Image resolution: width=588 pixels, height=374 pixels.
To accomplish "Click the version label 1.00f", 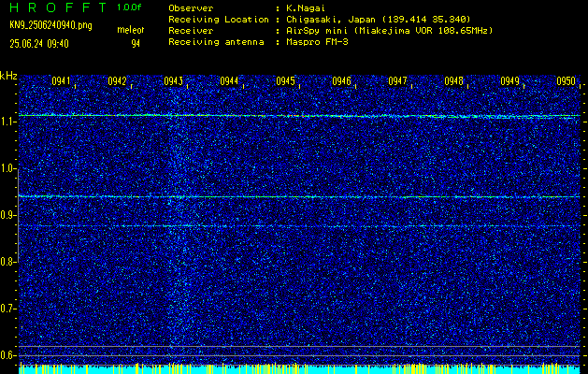I will [x=129, y=7].
